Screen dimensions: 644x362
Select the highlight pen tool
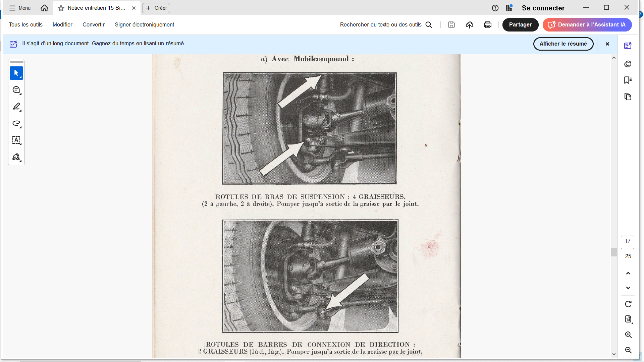click(16, 107)
